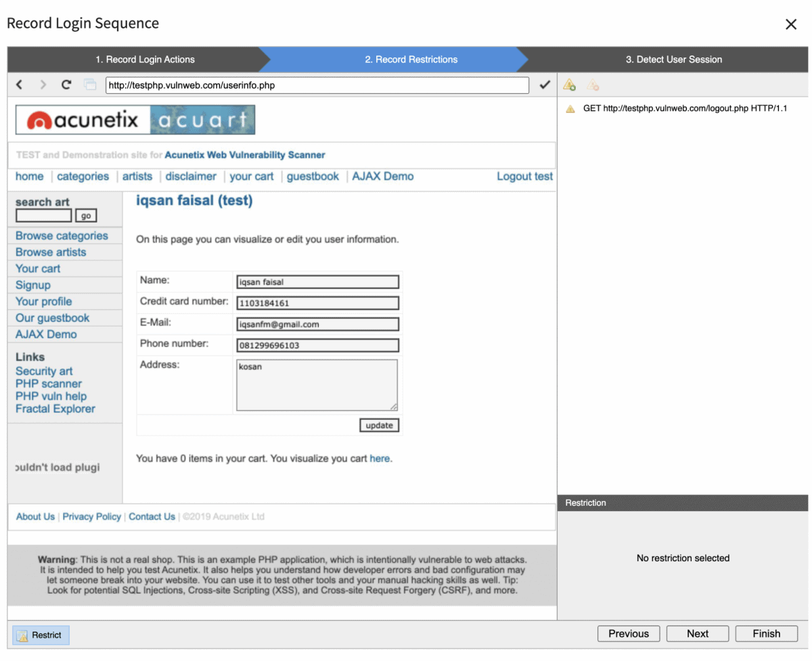Click the Logout test link
This screenshot has height=662, width=812.
524,176
